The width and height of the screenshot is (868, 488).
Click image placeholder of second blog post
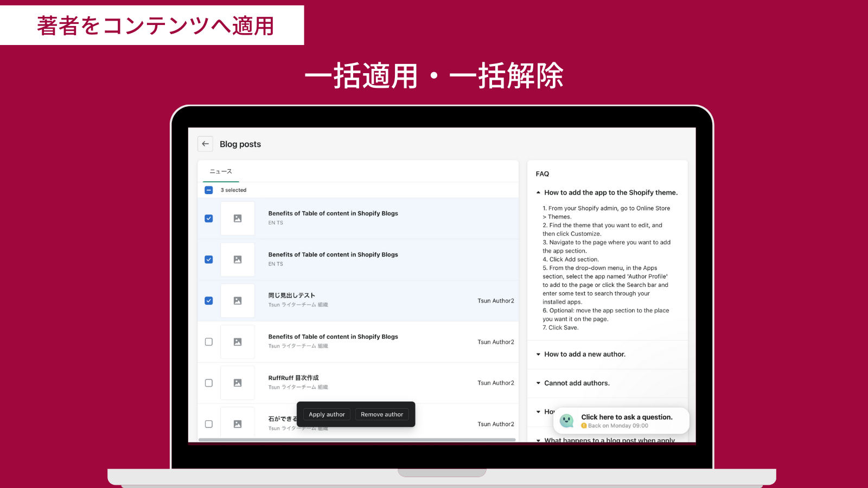(238, 260)
